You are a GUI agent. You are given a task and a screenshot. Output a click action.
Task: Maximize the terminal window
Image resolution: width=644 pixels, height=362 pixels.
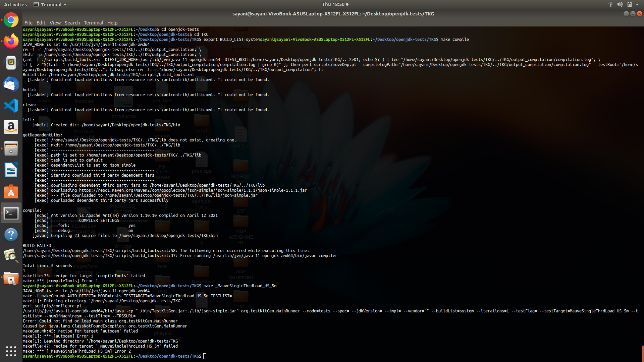point(633,14)
